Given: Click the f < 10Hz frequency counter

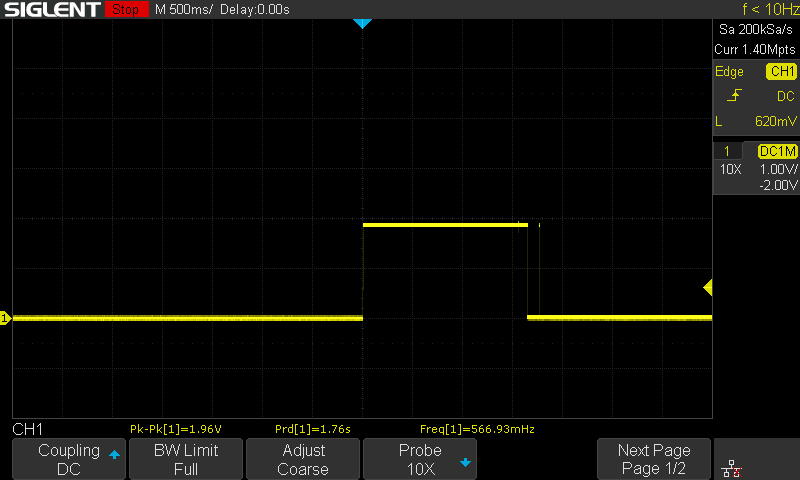Looking at the screenshot, I should (x=770, y=9).
